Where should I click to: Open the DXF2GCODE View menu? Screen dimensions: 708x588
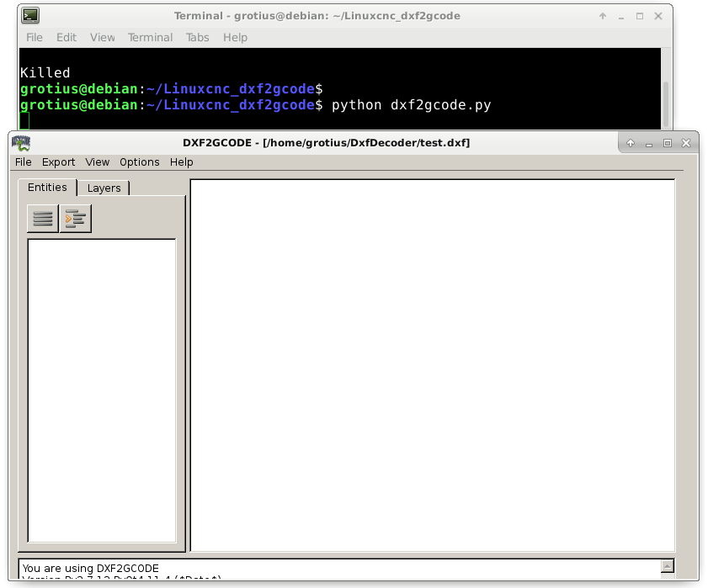[x=98, y=162]
